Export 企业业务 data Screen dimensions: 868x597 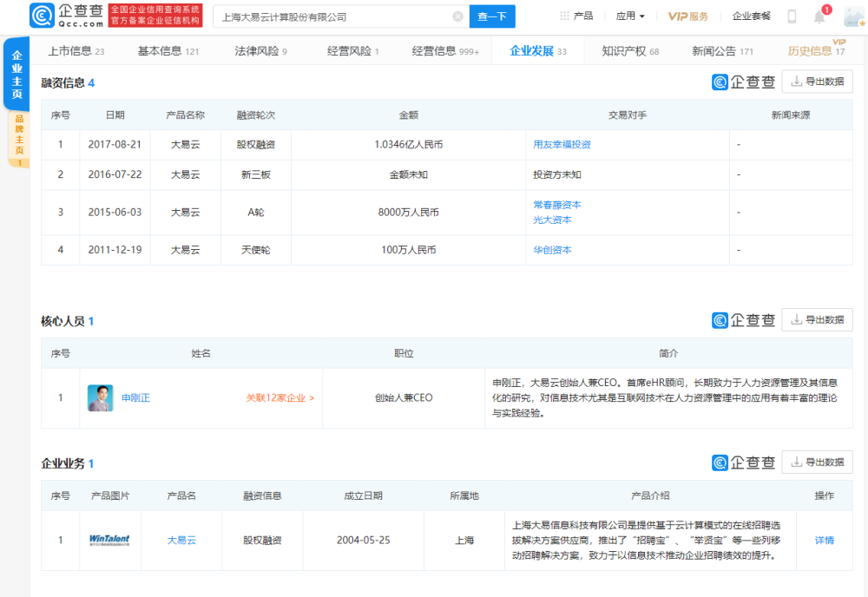tap(817, 462)
